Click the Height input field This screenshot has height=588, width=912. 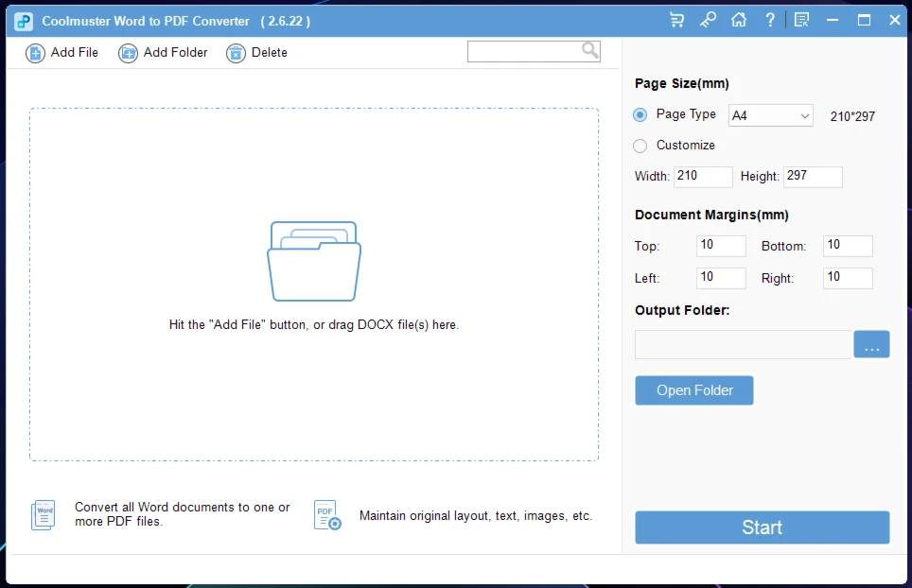pos(813,177)
